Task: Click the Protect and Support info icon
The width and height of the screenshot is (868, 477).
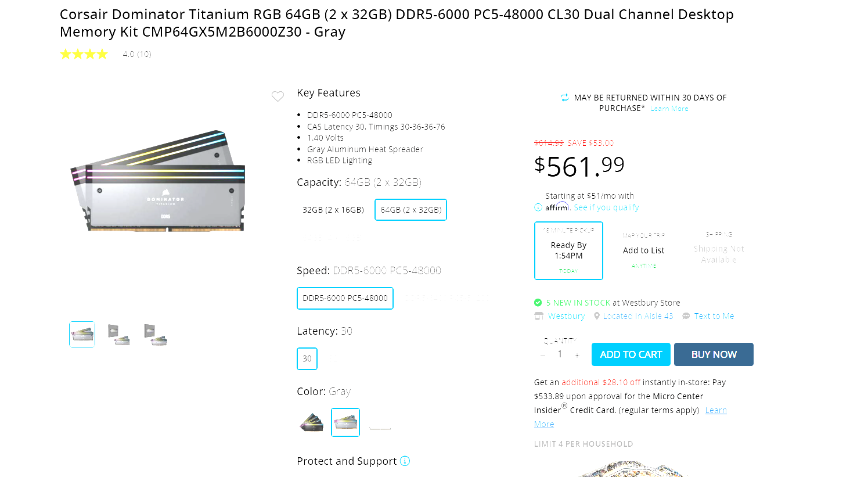Action: point(405,461)
